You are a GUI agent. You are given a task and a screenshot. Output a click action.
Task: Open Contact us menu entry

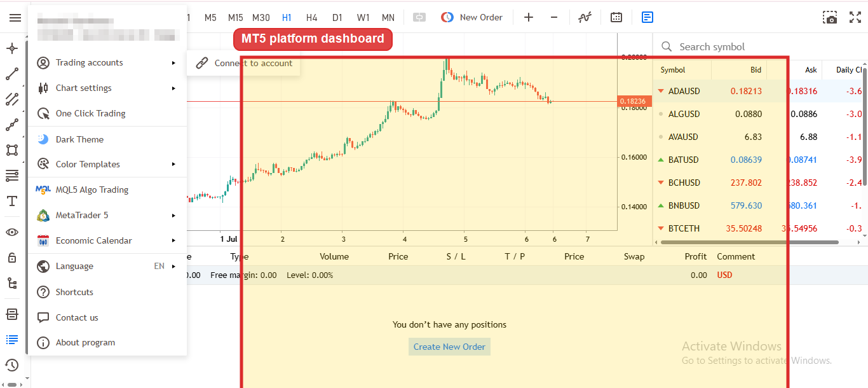[107, 317]
